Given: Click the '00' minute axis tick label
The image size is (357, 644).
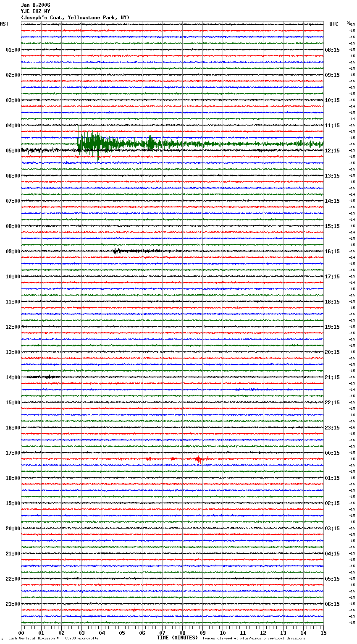Looking at the screenshot, I should point(21,633).
